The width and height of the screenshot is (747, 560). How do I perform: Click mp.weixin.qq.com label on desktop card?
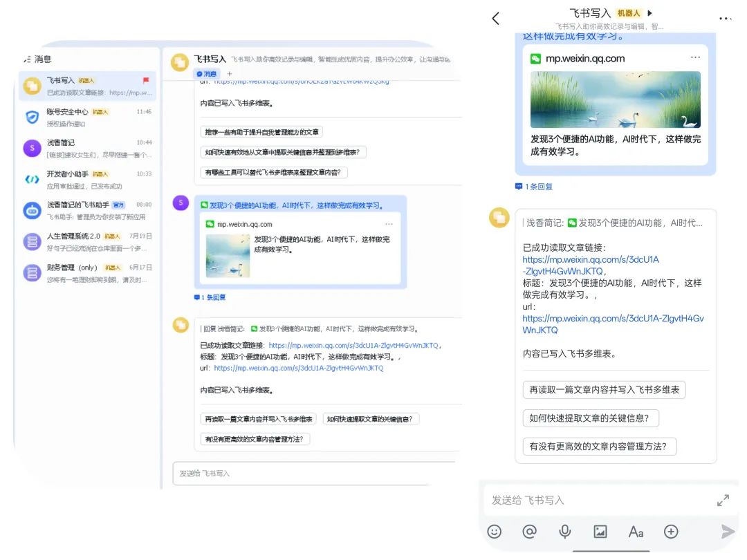coord(244,224)
